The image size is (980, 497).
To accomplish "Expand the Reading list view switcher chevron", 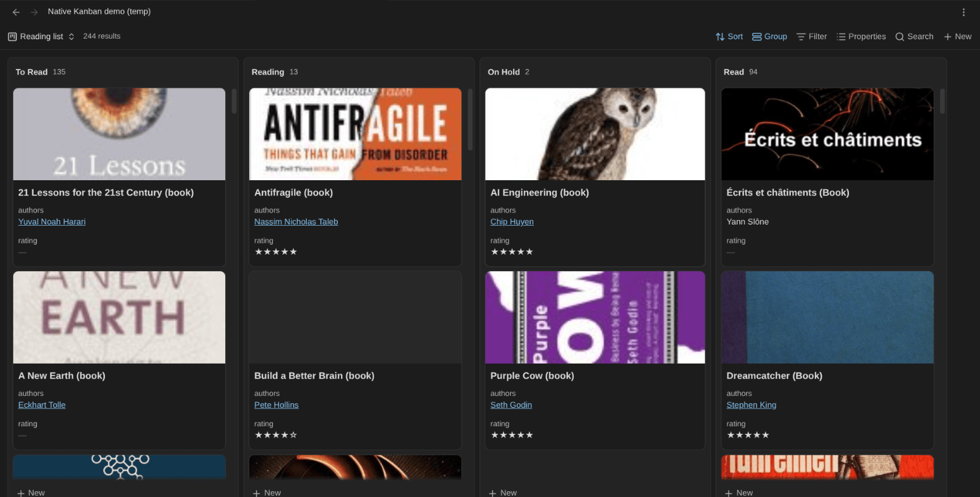I will [71, 37].
